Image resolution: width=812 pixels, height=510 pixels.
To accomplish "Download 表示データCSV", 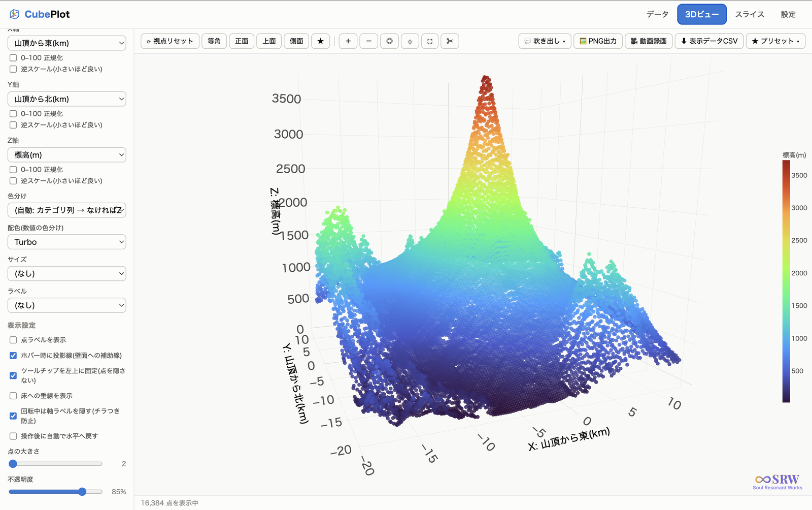I will (709, 41).
